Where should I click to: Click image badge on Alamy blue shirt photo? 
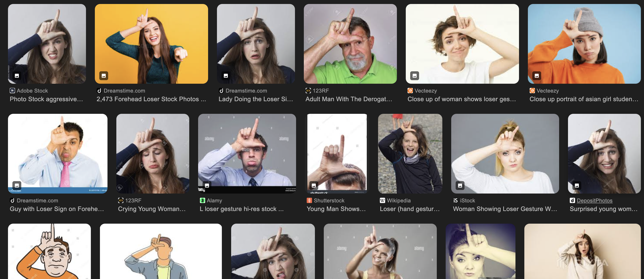coord(207,185)
